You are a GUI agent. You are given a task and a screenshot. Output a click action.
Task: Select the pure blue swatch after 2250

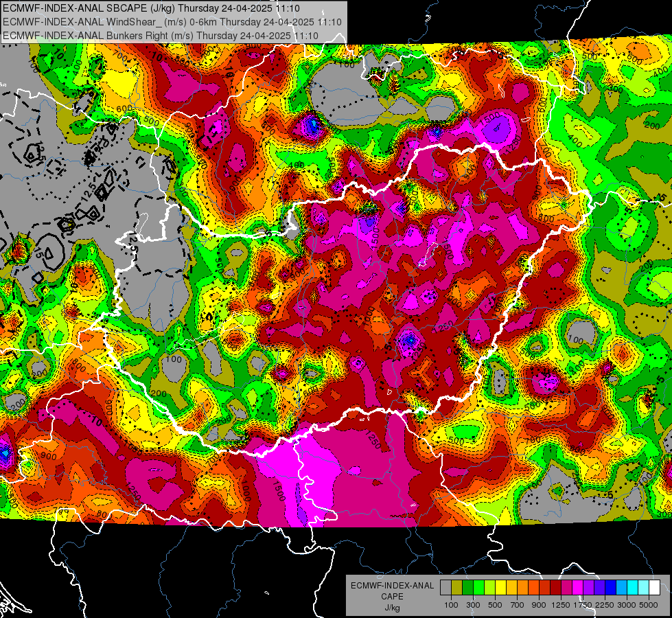click(x=611, y=588)
